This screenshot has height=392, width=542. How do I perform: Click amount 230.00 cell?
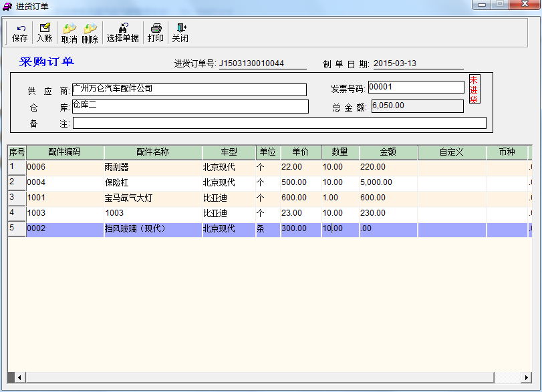[x=388, y=213]
